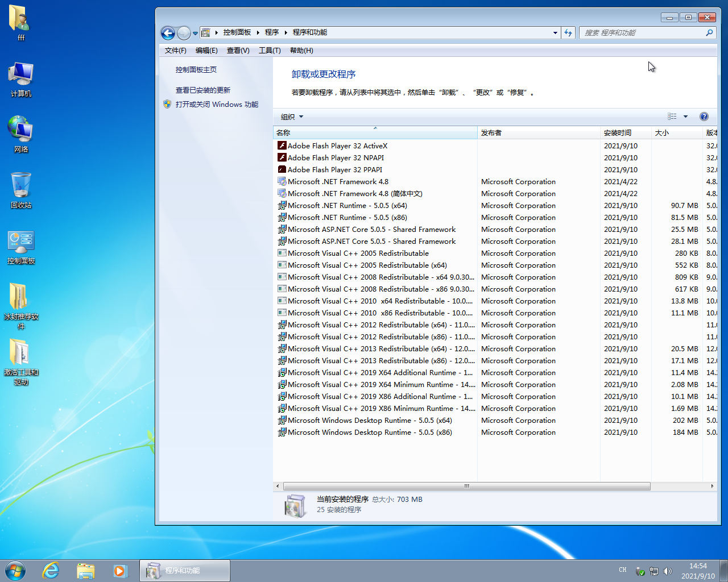Open the Windows Start button
The height and width of the screenshot is (582, 728).
15,570
